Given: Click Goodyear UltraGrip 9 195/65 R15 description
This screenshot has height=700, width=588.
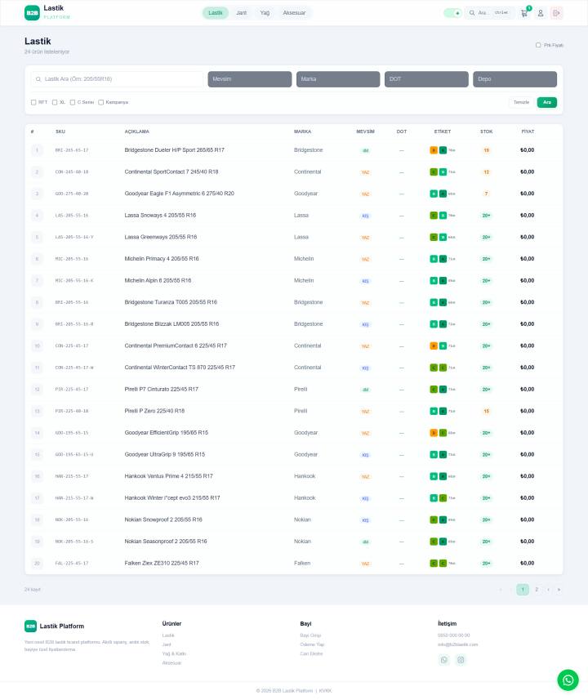Looking at the screenshot, I should click(x=164, y=454).
